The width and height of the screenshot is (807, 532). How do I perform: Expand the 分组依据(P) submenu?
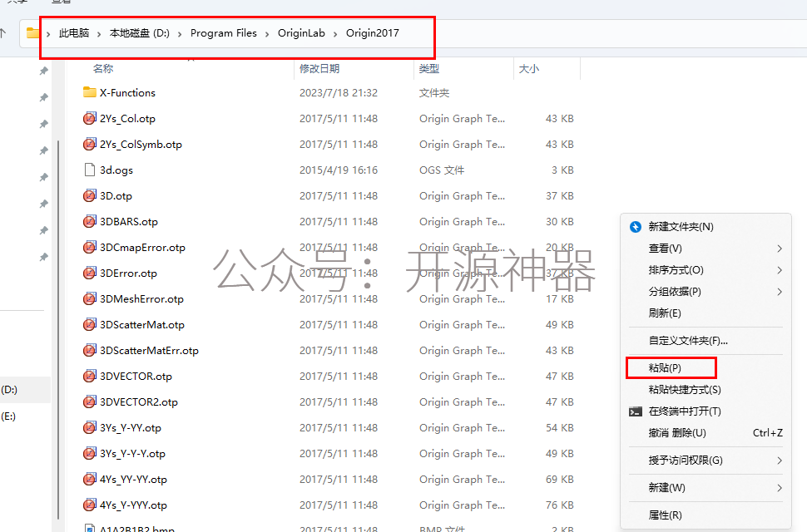780,292
